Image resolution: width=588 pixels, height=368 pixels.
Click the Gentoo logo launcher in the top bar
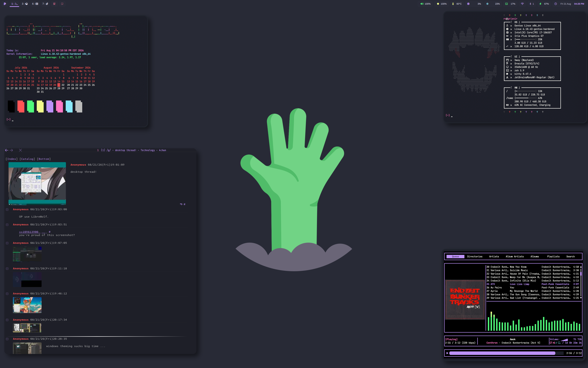pyautogui.click(x=5, y=4)
